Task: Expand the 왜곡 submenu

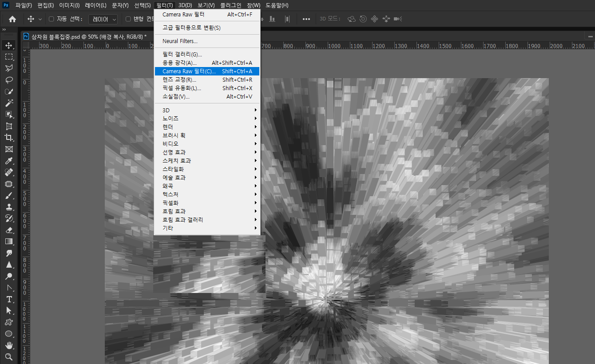Action: (207, 186)
